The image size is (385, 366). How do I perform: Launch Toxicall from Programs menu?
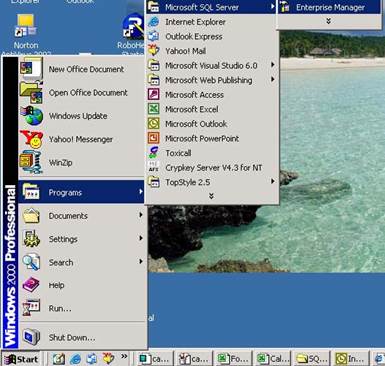[212, 153]
